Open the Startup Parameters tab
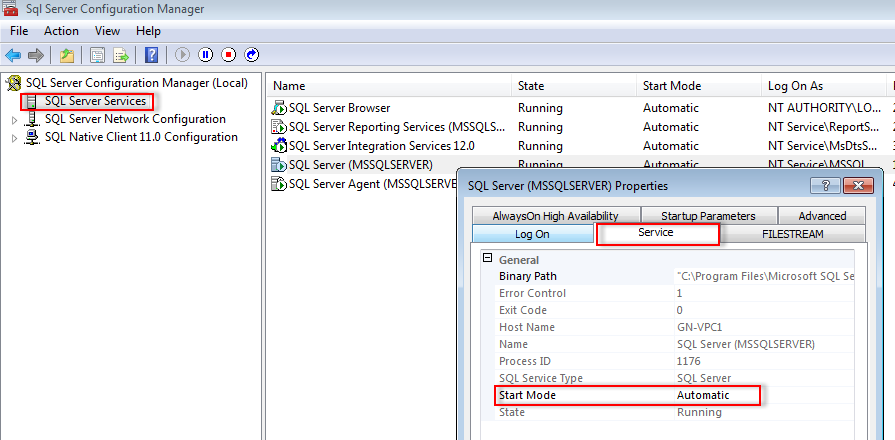This screenshot has width=895, height=440. tap(708, 216)
